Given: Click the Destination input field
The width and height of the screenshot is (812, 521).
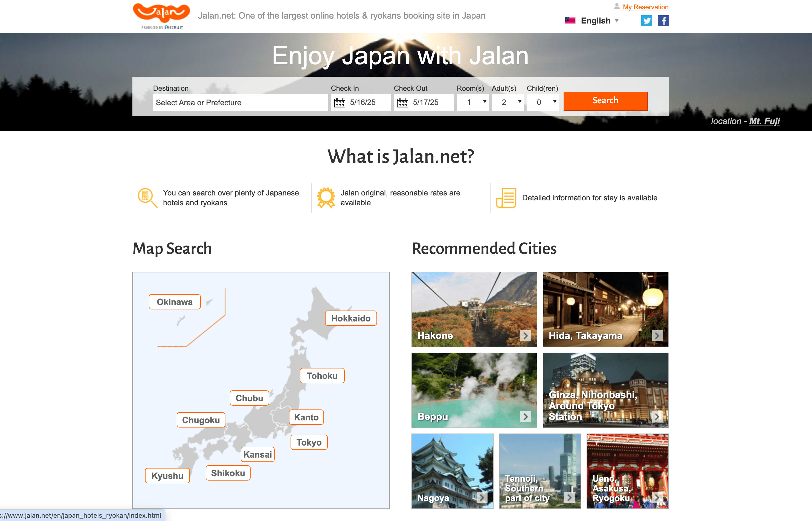Looking at the screenshot, I should [x=240, y=103].
